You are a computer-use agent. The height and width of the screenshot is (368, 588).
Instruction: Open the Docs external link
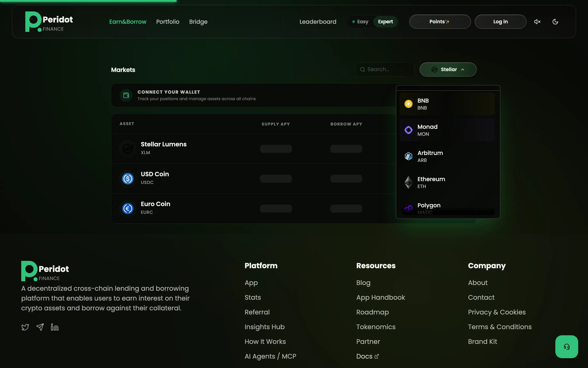tap(367, 356)
